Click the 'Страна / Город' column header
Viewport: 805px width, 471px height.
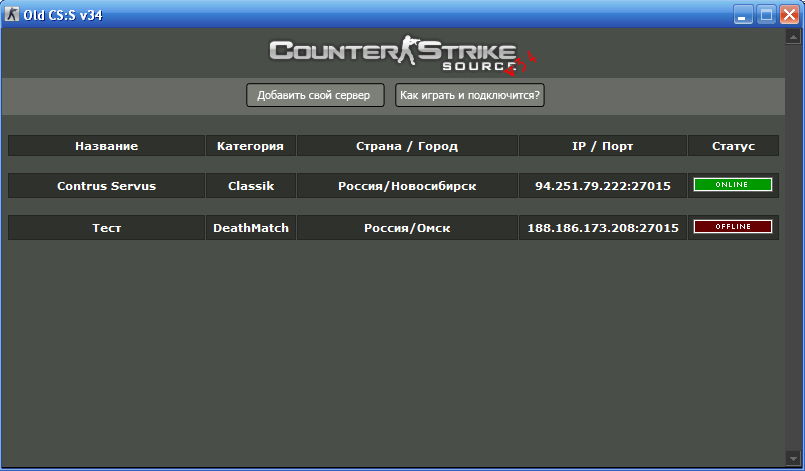click(x=407, y=146)
